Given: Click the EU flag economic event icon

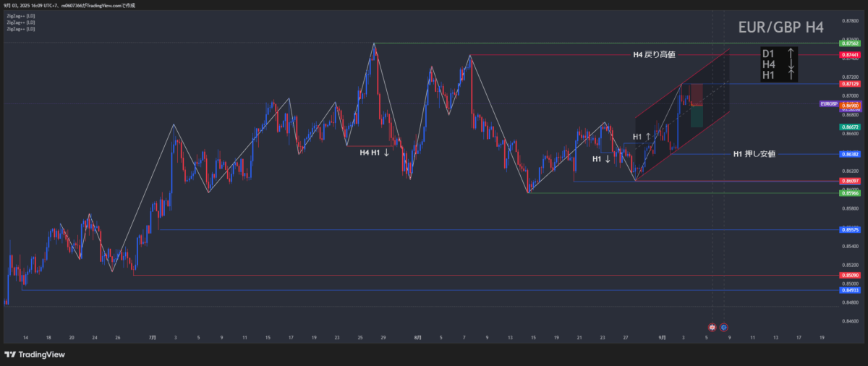Looking at the screenshot, I should pyautogui.click(x=723, y=328).
